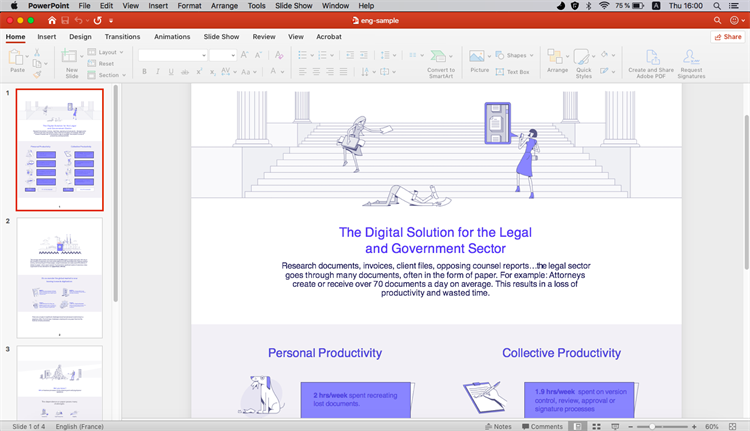The width and height of the screenshot is (750, 431).
Task: Align text to the left
Action: [x=302, y=72]
